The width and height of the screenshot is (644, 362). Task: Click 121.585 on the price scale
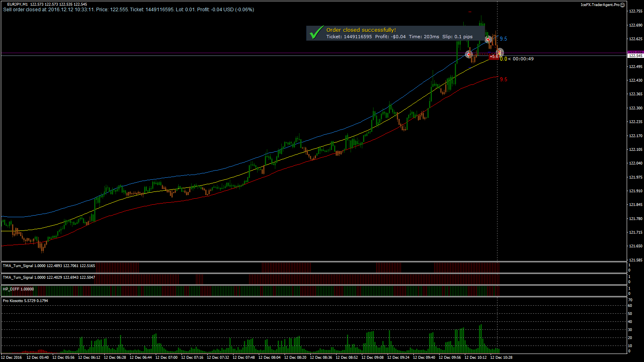(636, 260)
